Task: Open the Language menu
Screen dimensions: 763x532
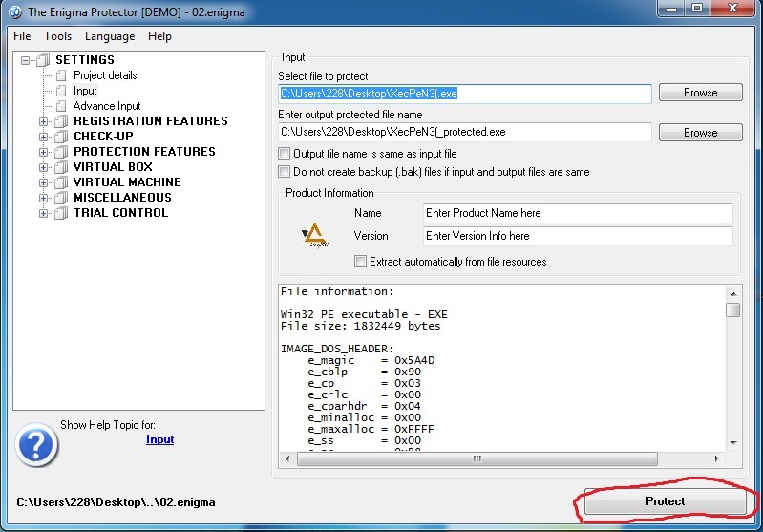Action: click(x=110, y=36)
